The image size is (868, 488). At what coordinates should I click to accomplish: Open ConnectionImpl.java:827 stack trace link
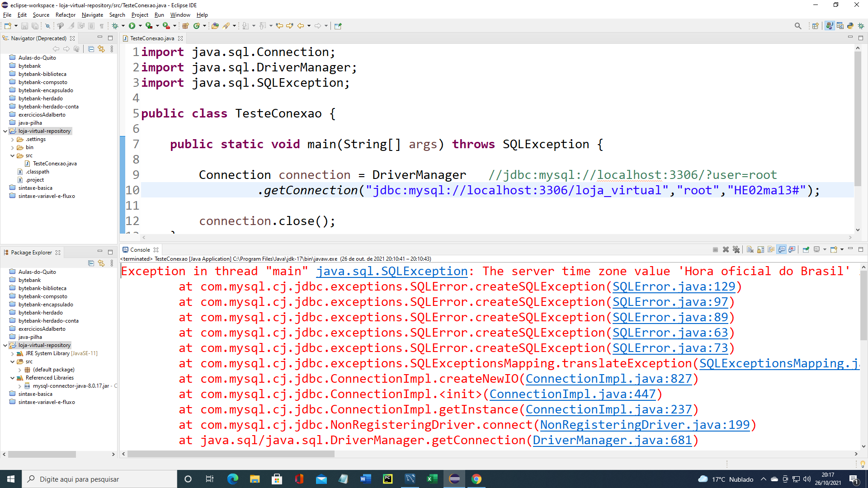tap(609, 379)
